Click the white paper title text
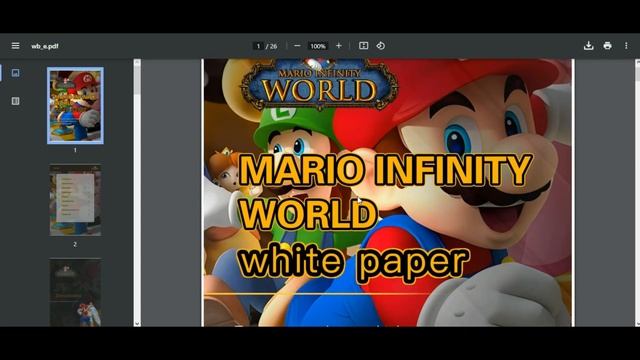Viewport: 640px width, 360px height. [354, 262]
